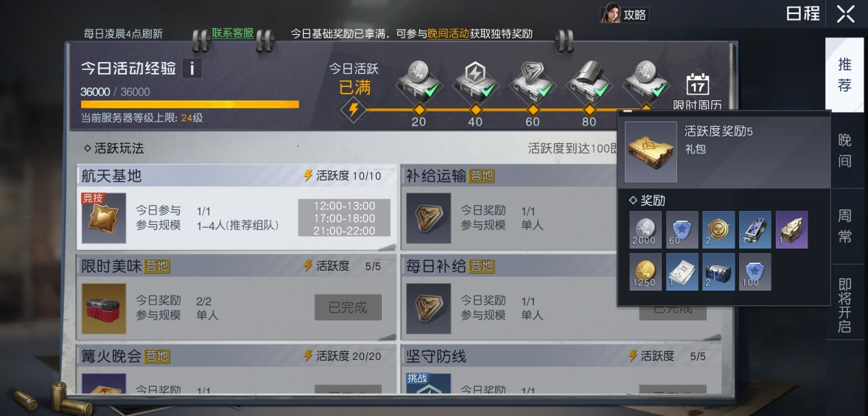Open the 推荐 side tab
Screen dimensions: 868x416
point(844,74)
